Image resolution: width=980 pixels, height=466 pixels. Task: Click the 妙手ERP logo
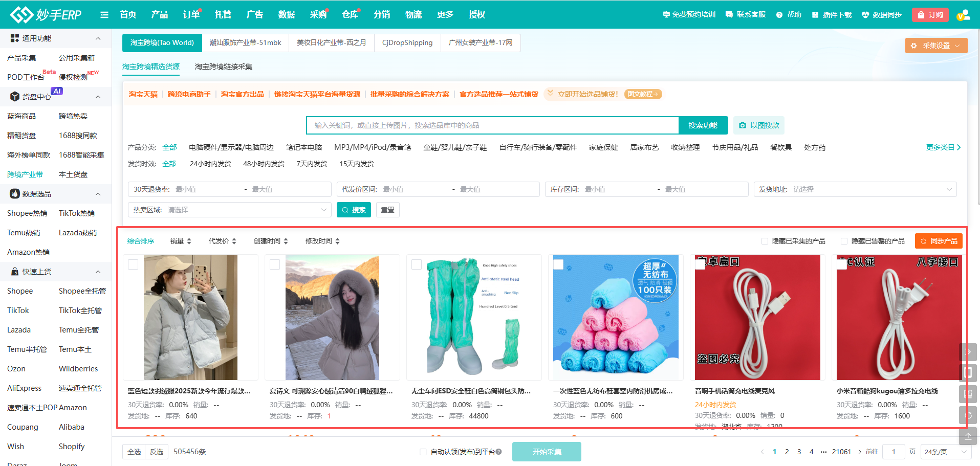click(46, 14)
